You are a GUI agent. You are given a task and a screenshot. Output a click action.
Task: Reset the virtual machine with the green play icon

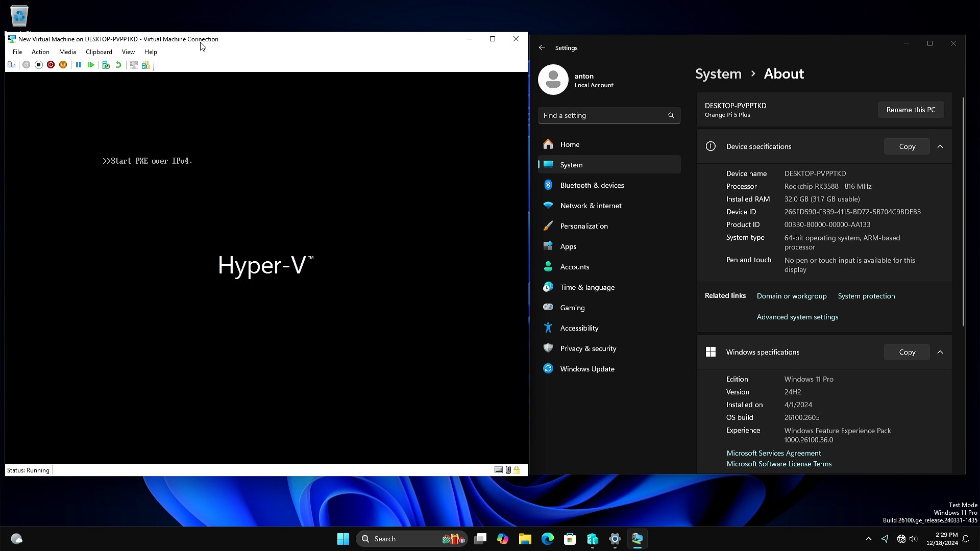pyautogui.click(x=91, y=65)
